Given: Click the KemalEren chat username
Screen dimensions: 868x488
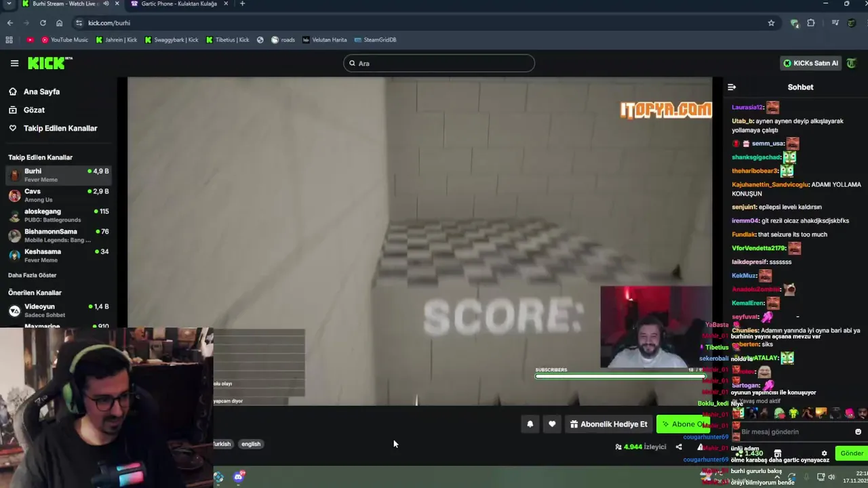Looking at the screenshot, I should point(747,303).
